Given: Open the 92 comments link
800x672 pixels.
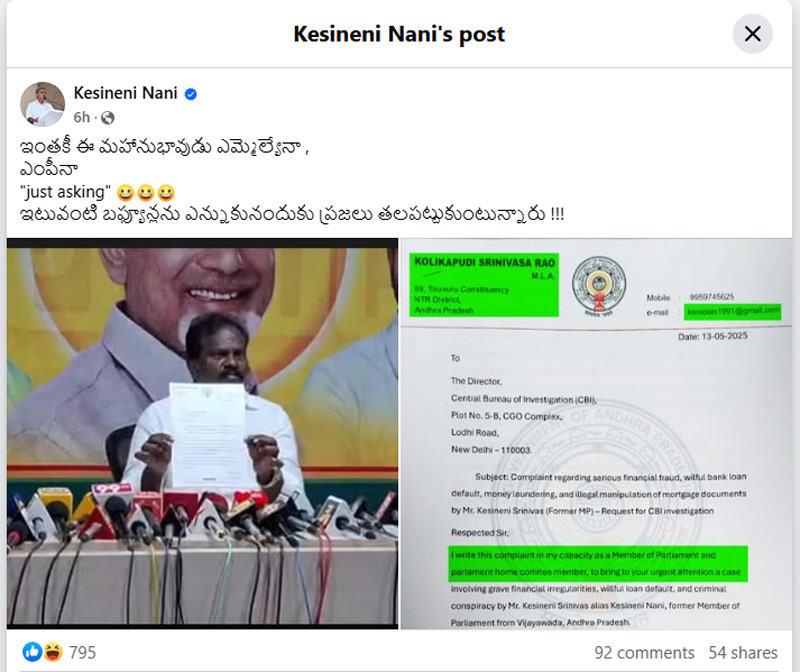Looking at the screenshot, I should coord(644,653).
